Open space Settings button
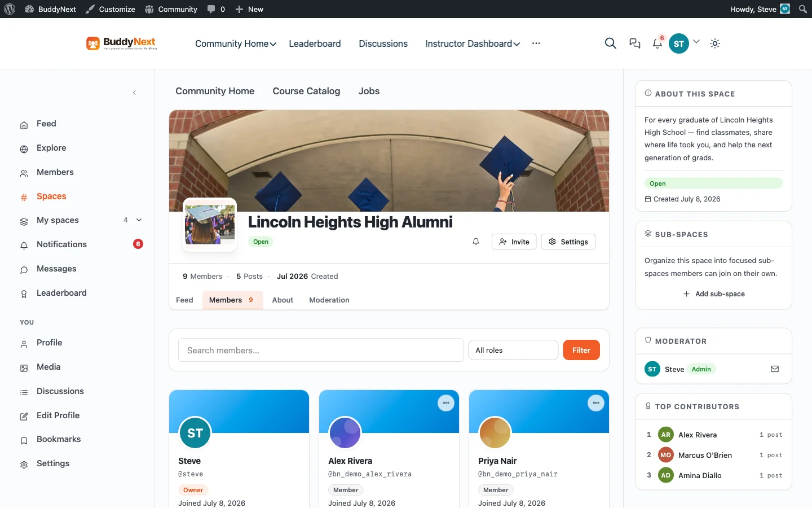Screen dimensions: 812x508 [x=568, y=242]
